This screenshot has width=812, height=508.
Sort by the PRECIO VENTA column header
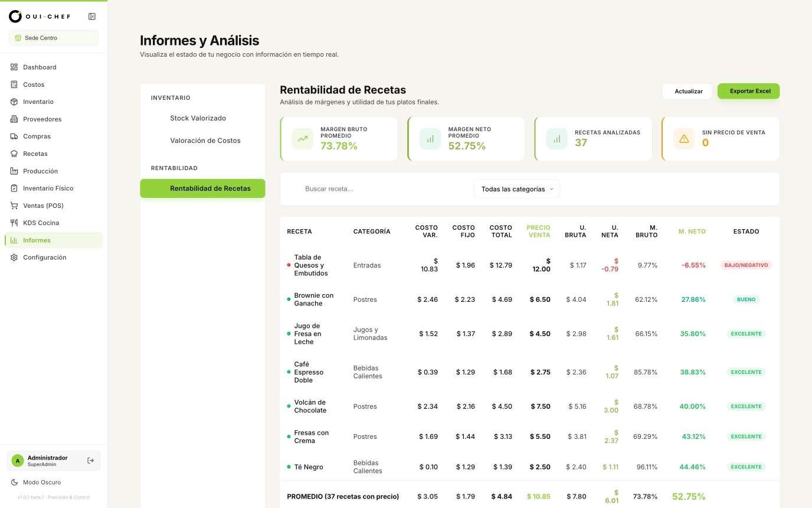[538, 232]
